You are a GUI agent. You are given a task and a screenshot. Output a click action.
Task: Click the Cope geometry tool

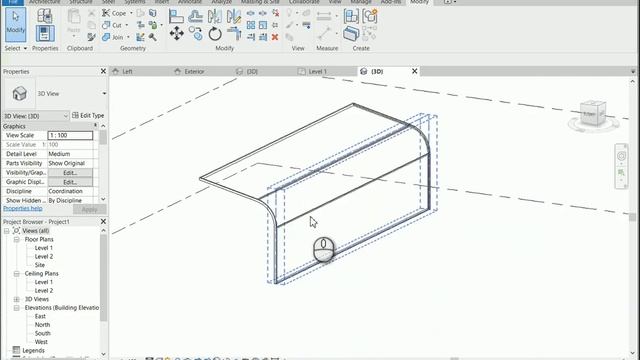click(x=114, y=13)
